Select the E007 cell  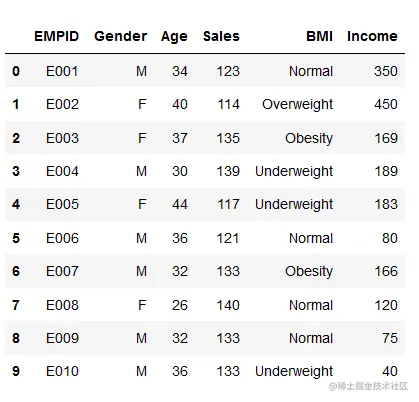pos(62,271)
